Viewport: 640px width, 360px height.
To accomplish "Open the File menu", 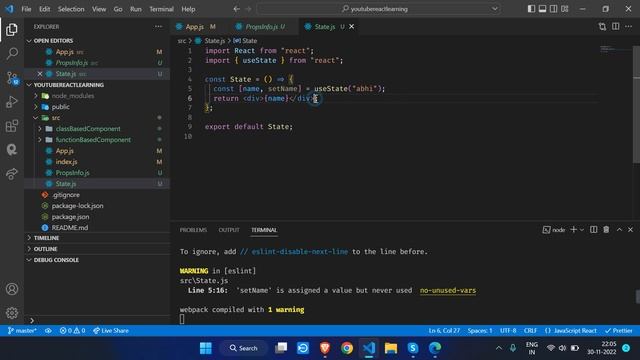I will coord(26,9).
